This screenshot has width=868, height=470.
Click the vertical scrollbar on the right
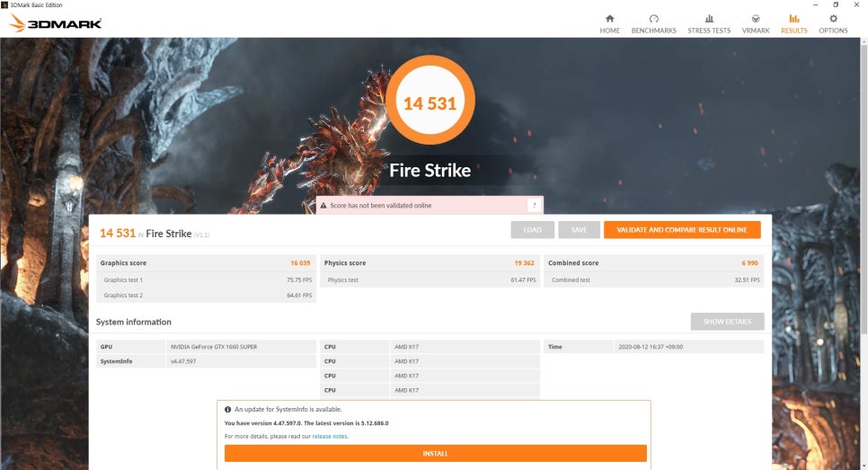pyautogui.click(x=864, y=188)
